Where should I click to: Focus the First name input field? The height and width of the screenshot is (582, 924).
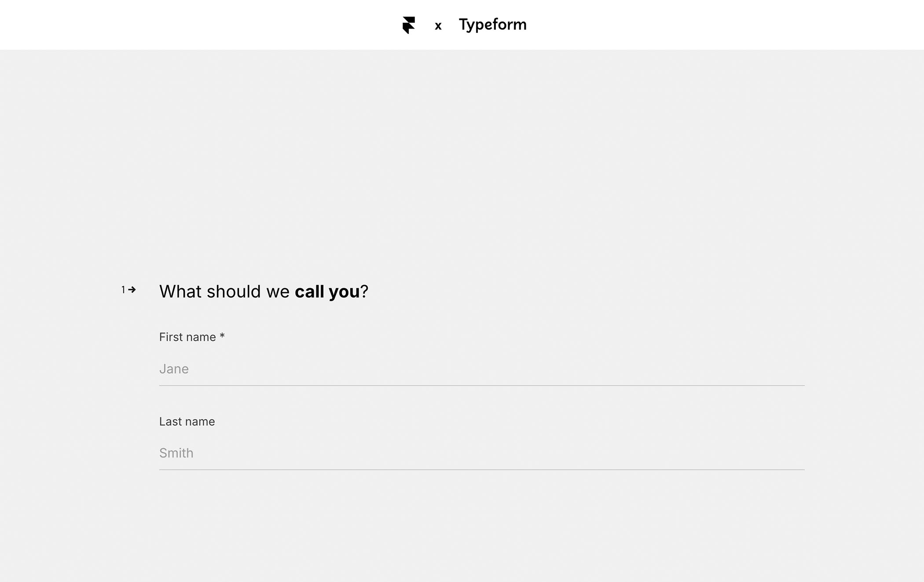point(482,369)
